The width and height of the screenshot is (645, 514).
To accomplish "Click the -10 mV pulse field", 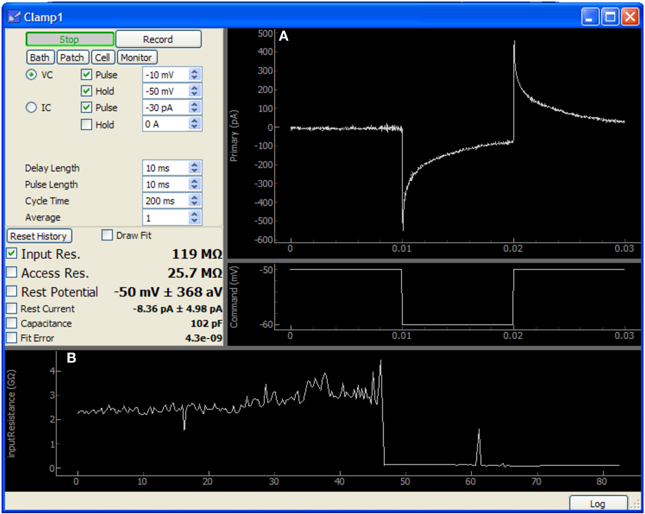I will pyautogui.click(x=165, y=75).
